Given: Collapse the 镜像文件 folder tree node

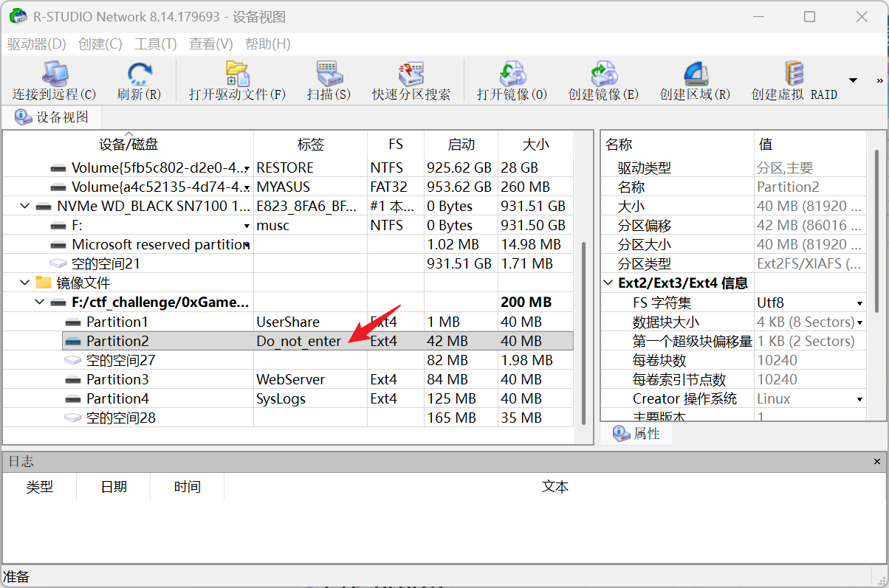Looking at the screenshot, I should pyautogui.click(x=26, y=283).
